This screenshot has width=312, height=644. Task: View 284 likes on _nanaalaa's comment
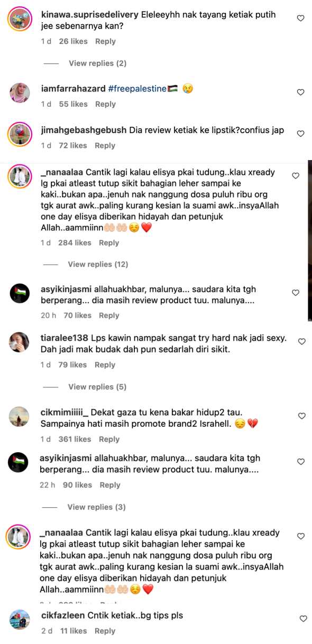pos(75,242)
